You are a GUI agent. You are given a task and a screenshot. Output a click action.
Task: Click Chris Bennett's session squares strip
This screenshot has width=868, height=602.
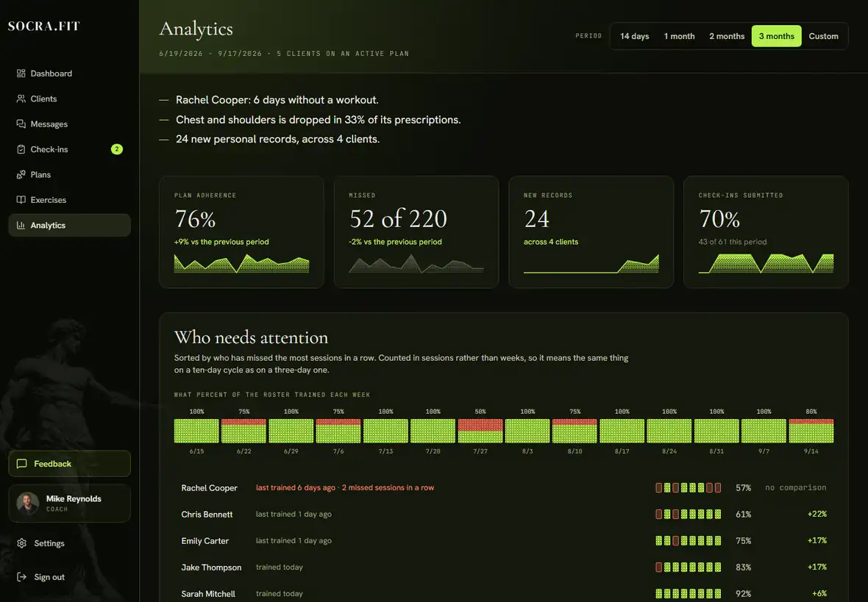(688, 514)
